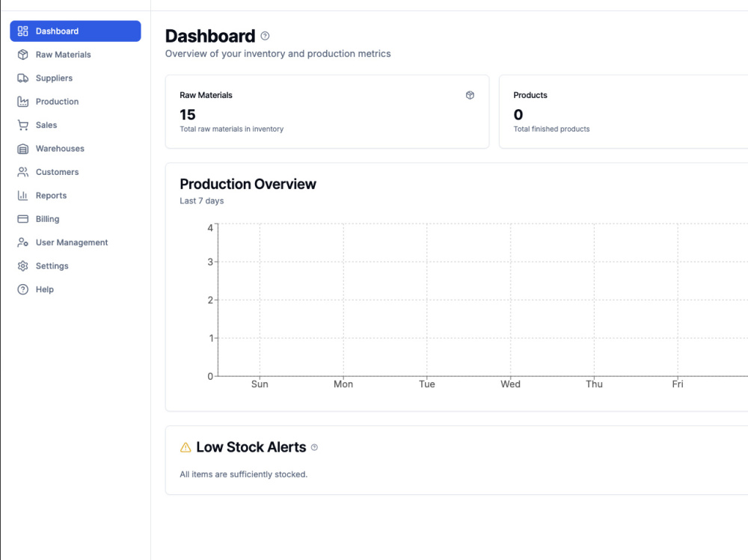Open Billing label in sidebar
The height and width of the screenshot is (560, 748).
(47, 219)
